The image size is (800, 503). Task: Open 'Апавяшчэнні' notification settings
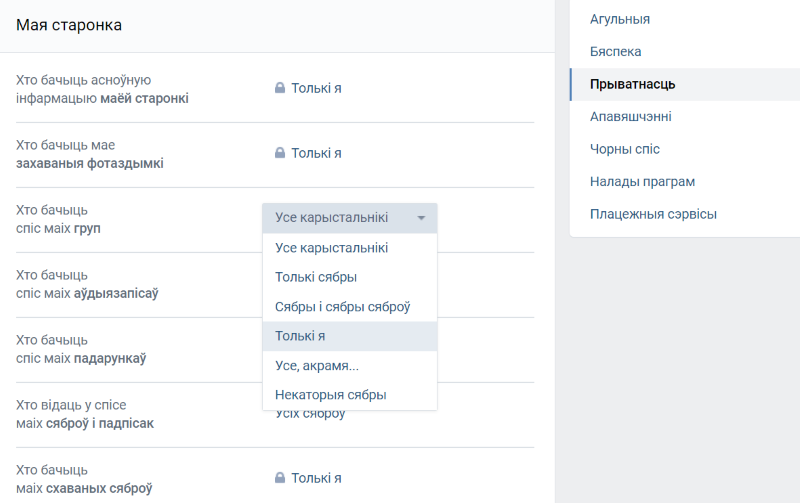630,117
